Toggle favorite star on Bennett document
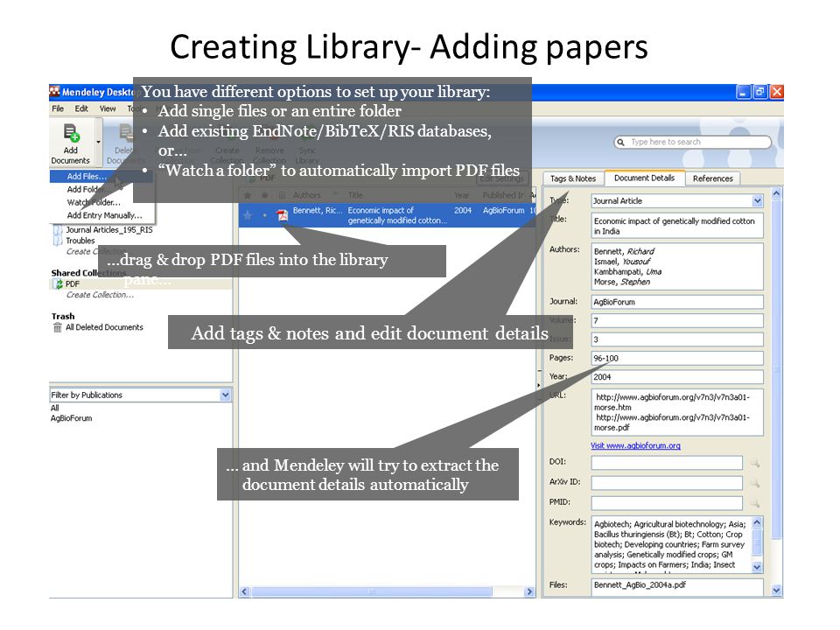 point(247,215)
